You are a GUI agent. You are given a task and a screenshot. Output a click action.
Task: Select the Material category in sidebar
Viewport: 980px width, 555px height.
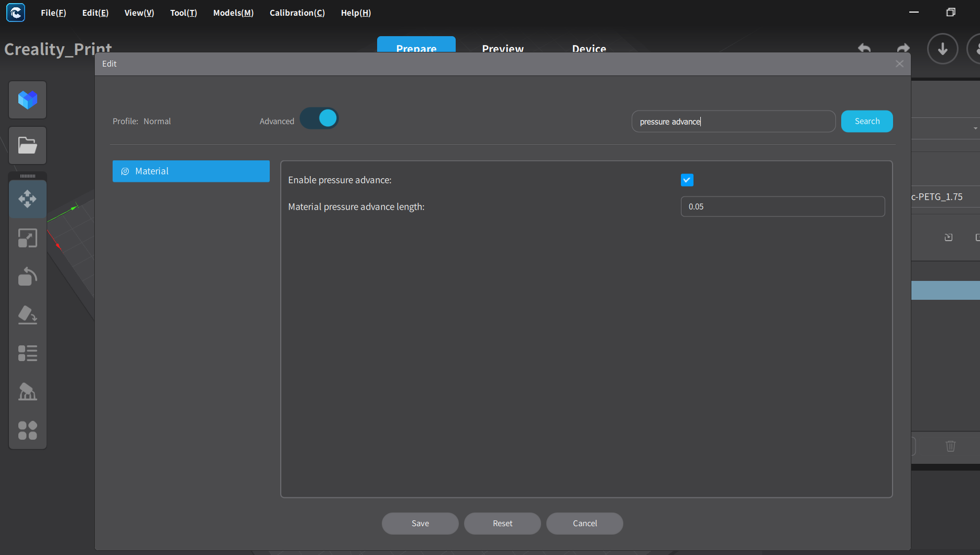tap(191, 171)
